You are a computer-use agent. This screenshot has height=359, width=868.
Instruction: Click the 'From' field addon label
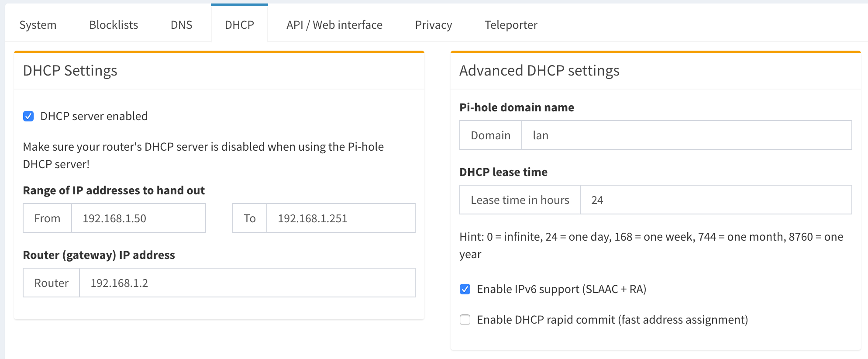click(47, 218)
